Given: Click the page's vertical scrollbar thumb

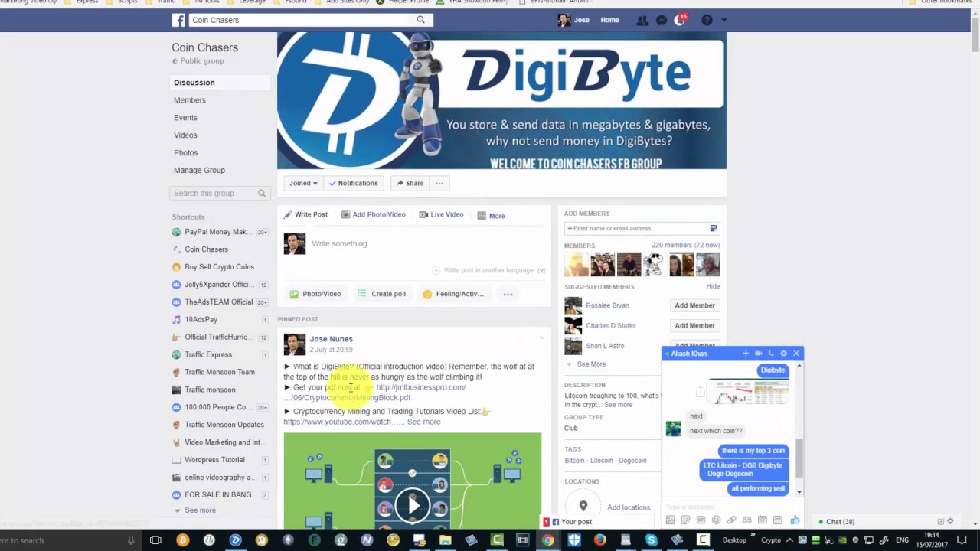Looking at the screenshot, I should (x=975, y=34).
